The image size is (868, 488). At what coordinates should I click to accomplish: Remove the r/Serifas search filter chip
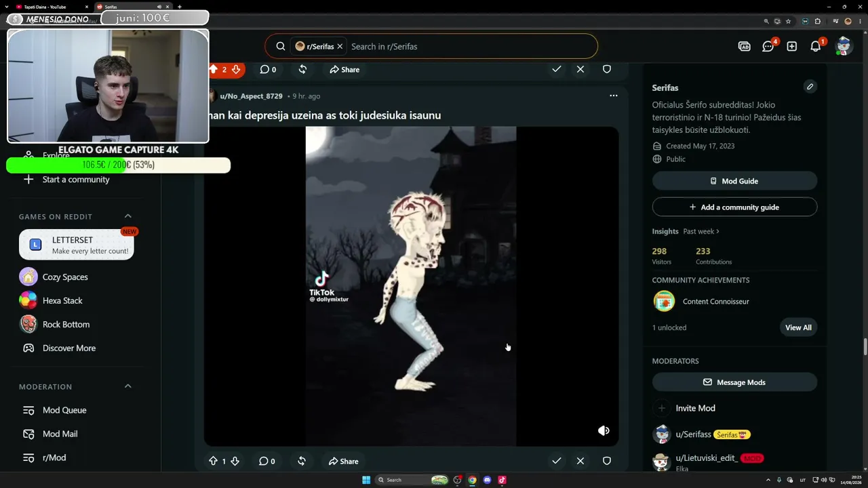(x=340, y=46)
